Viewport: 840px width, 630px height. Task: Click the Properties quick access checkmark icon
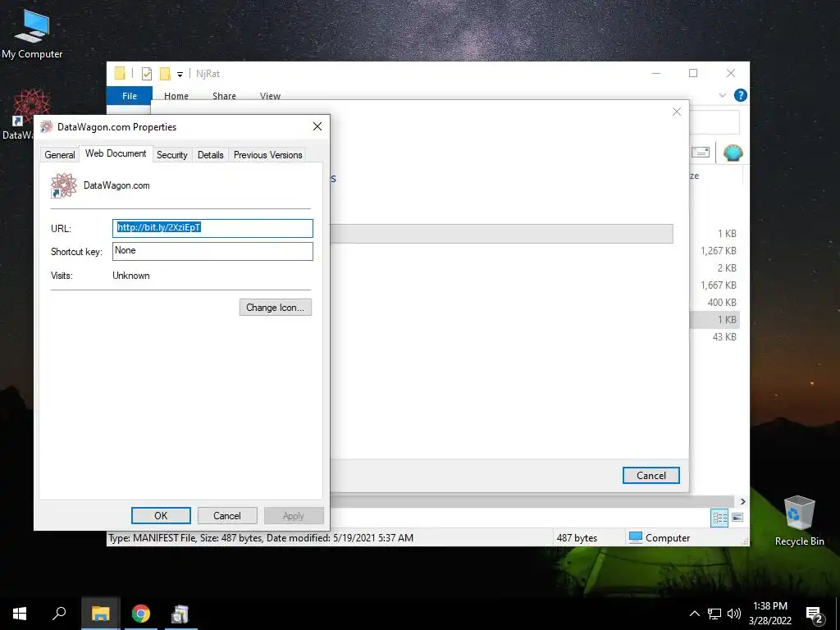coord(146,73)
